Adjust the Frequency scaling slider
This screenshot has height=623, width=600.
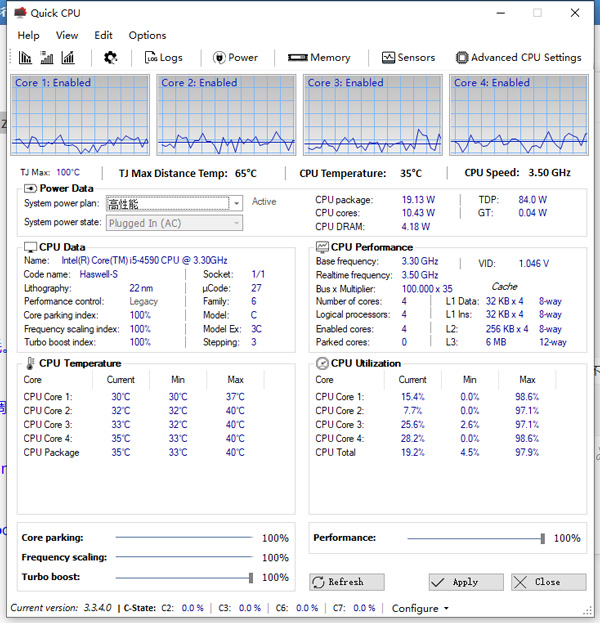[184, 557]
